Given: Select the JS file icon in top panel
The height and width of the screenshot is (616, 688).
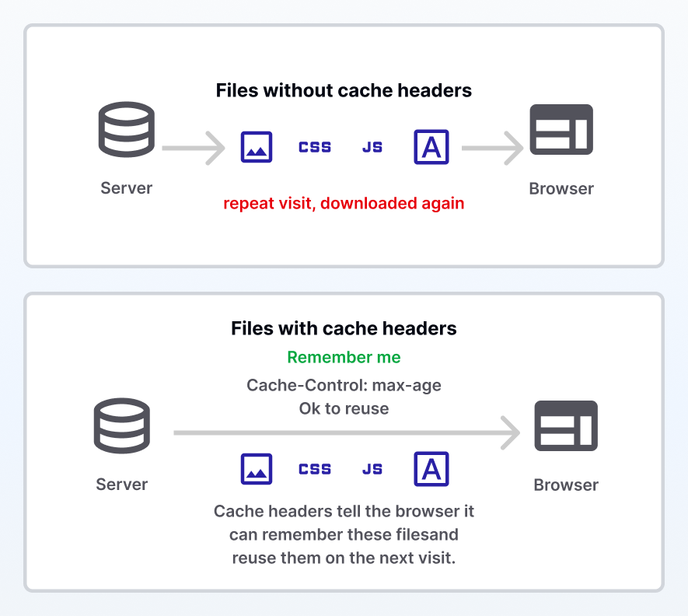Looking at the screenshot, I should [x=372, y=147].
